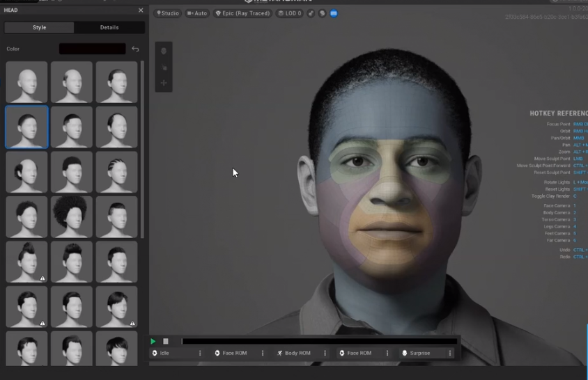Select the Surprise expression preset
This screenshot has height=380, width=588.
[x=419, y=353]
